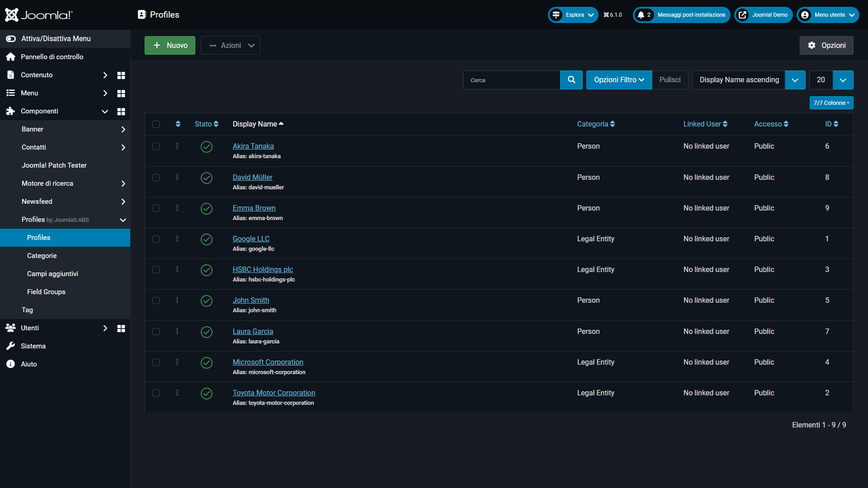Image resolution: width=868 pixels, height=488 pixels.
Task: Check the select-all rows checkbox
Action: coord(156,124)
